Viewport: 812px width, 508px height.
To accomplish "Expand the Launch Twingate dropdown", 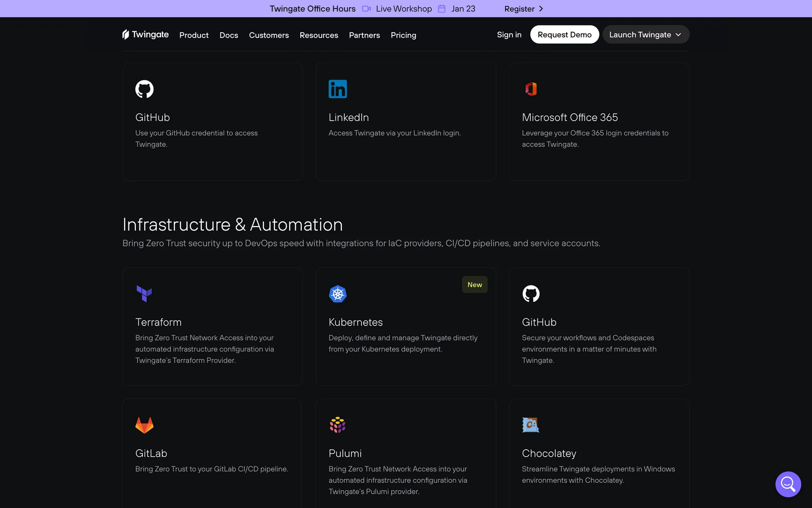I will tap(645, 35).
